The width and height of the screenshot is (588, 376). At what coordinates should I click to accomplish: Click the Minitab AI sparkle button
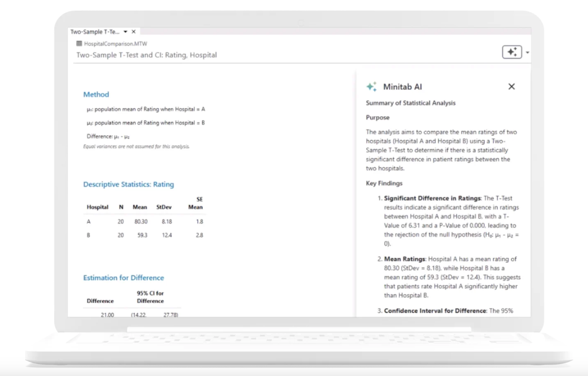pyautogui.click(x=512, y=52)
